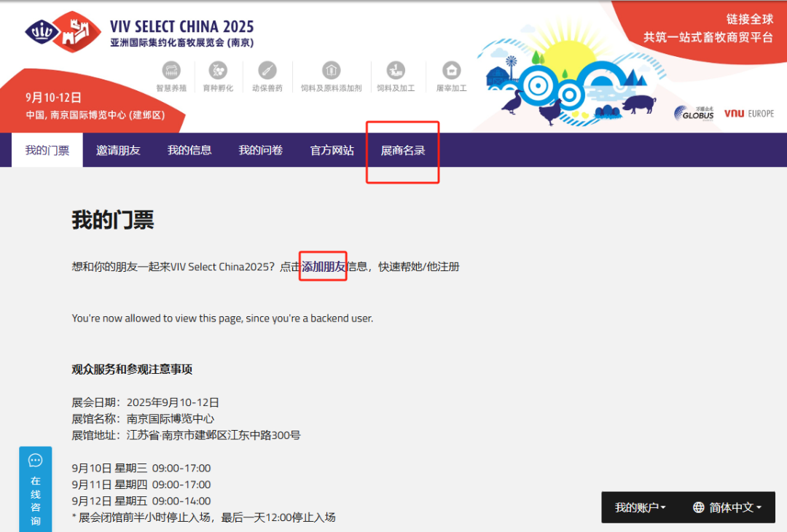Select the 我的问卷 menu item

click(260, 150)
